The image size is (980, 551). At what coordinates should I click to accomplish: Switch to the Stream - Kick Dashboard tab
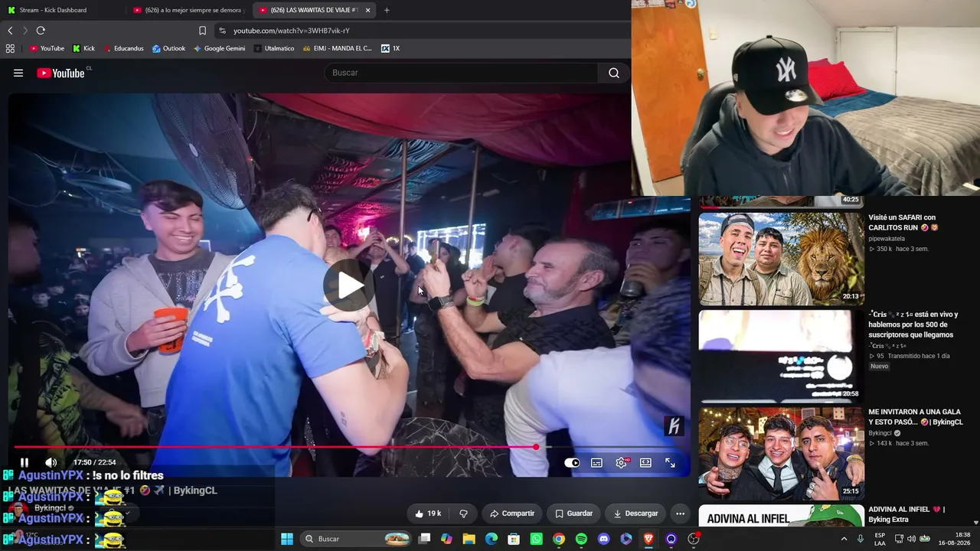63,10
